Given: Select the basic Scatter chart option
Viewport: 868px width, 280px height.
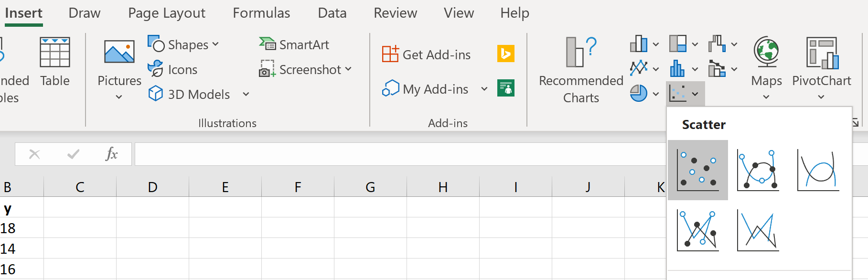Looking at the screenshot, I should [697, 170].
